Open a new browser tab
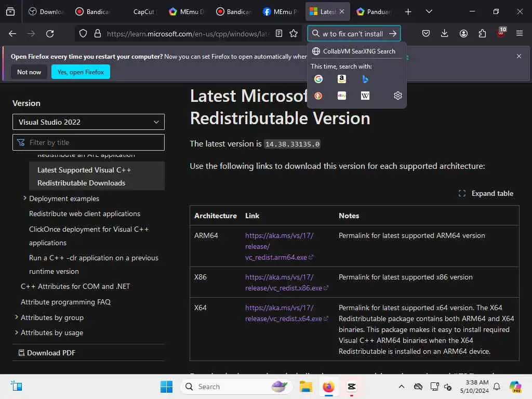 click(x=408, y=12)
